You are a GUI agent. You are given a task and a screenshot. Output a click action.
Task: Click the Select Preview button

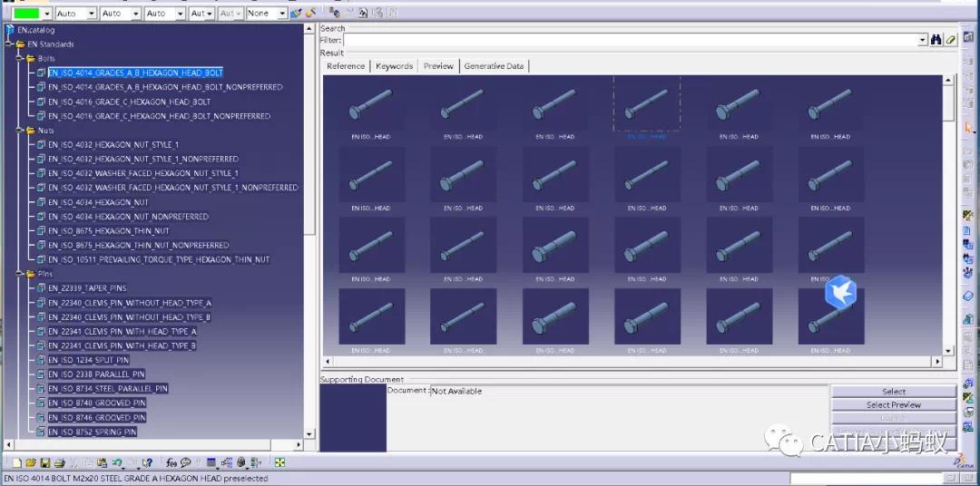click(x=893, y=404)
